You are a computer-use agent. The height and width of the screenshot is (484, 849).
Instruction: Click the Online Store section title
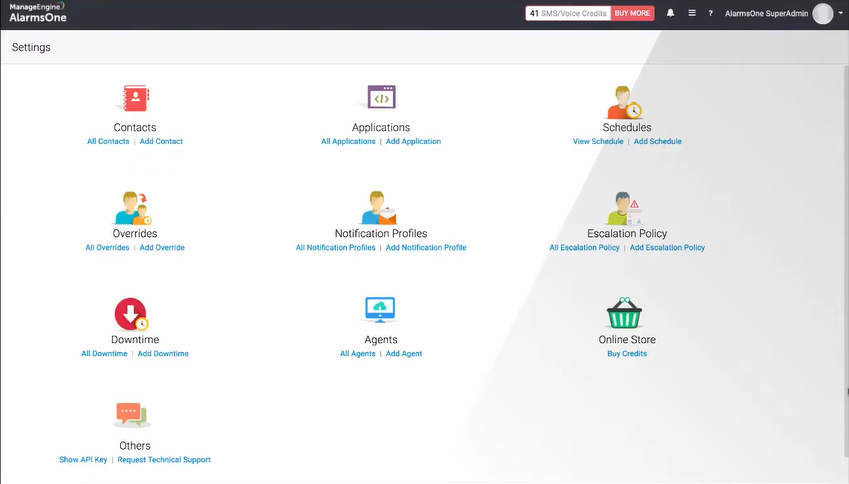[627, 339]
